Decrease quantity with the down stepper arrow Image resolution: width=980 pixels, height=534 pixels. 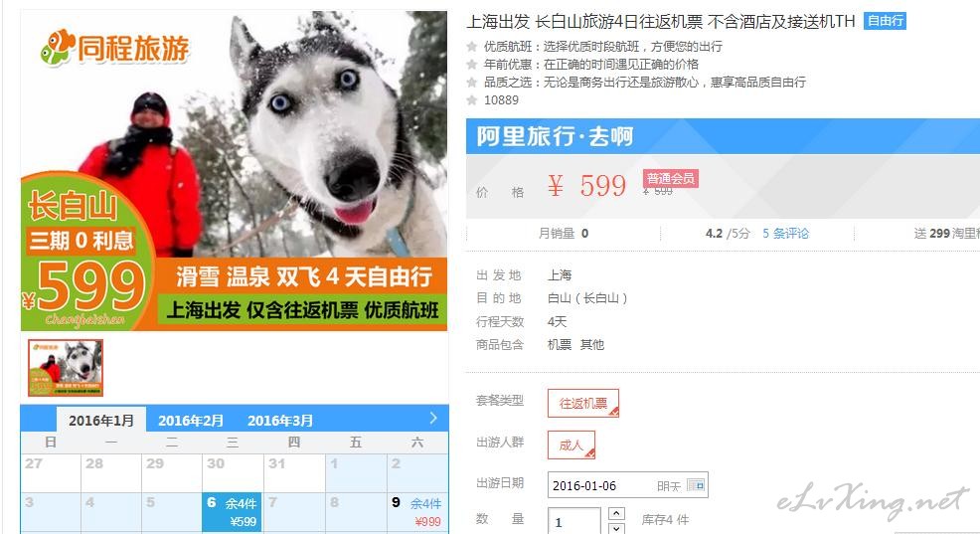[616, 528]
